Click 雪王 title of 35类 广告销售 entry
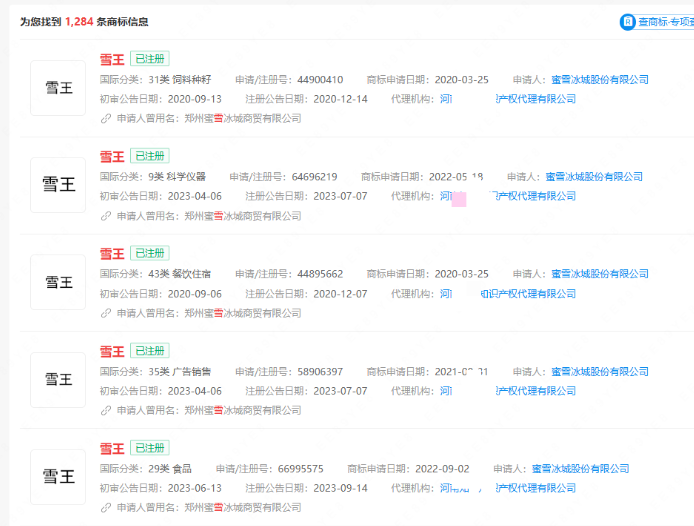 (112, 351)
